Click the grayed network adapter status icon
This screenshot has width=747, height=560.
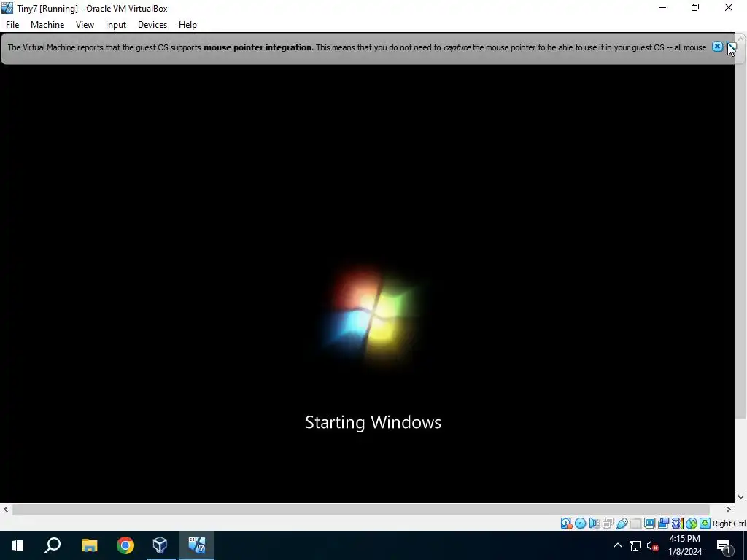[x=608, y=524]
